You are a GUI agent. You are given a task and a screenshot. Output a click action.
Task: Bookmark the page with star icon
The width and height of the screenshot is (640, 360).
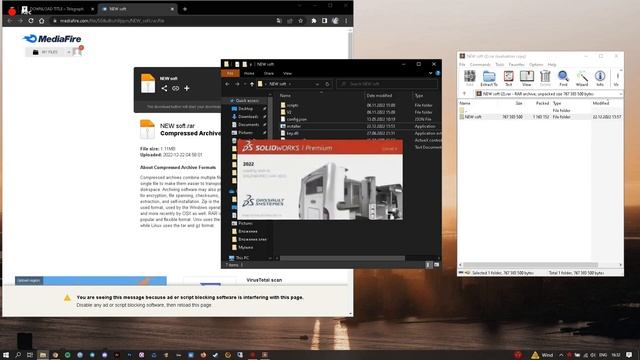[x=300, y=20]
